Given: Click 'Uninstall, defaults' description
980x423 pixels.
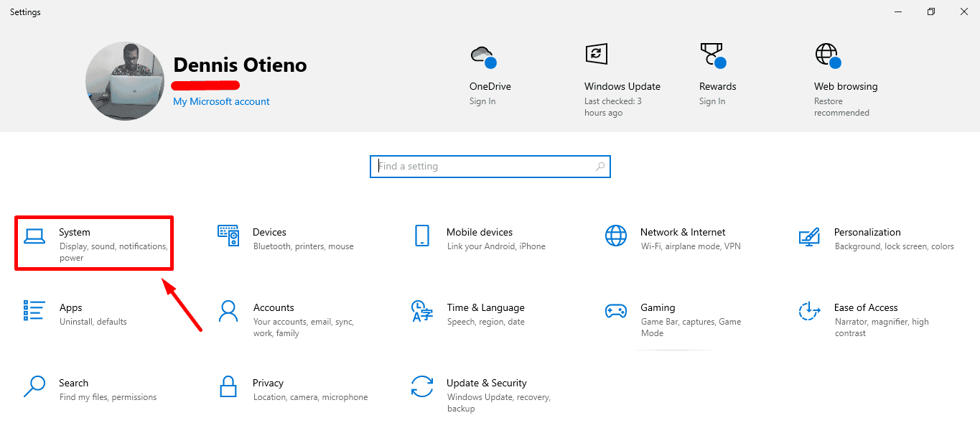Looking at the screenshot, I should click(93, 322).
